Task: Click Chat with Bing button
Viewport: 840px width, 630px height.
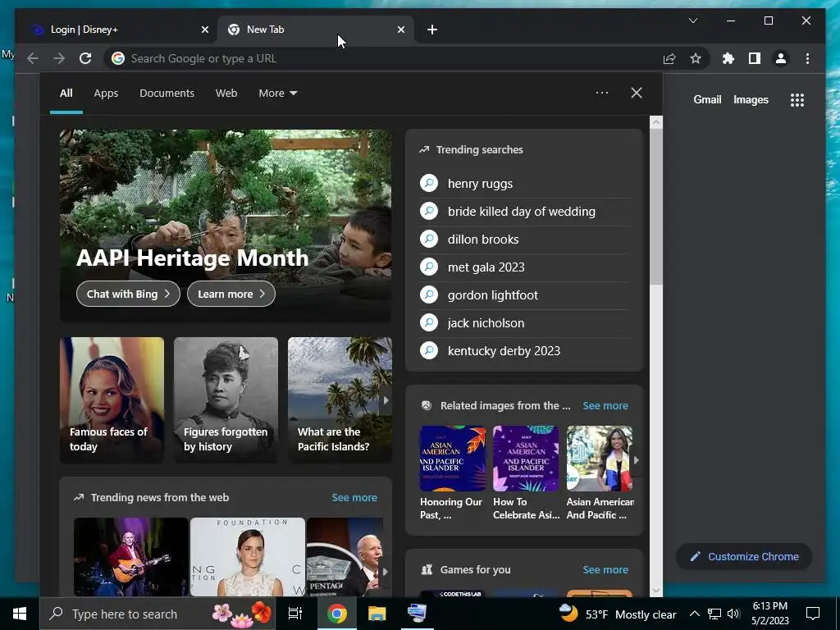Action: pyautogui.click(x=128, y=294)
